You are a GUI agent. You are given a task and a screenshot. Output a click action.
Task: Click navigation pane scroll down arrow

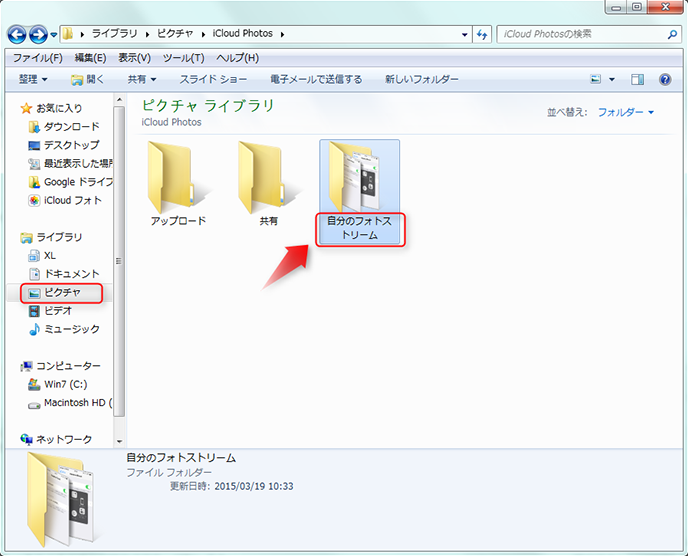[x=119, y=441]
